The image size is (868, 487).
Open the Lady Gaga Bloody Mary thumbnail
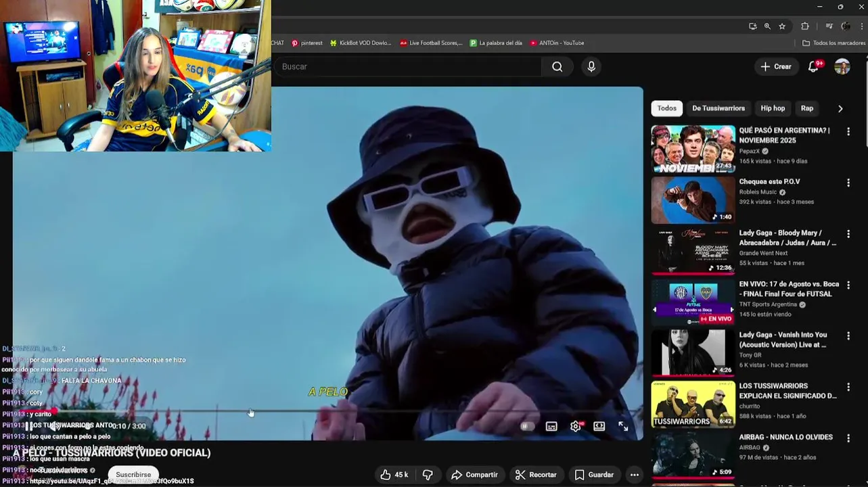click(693, 251)
